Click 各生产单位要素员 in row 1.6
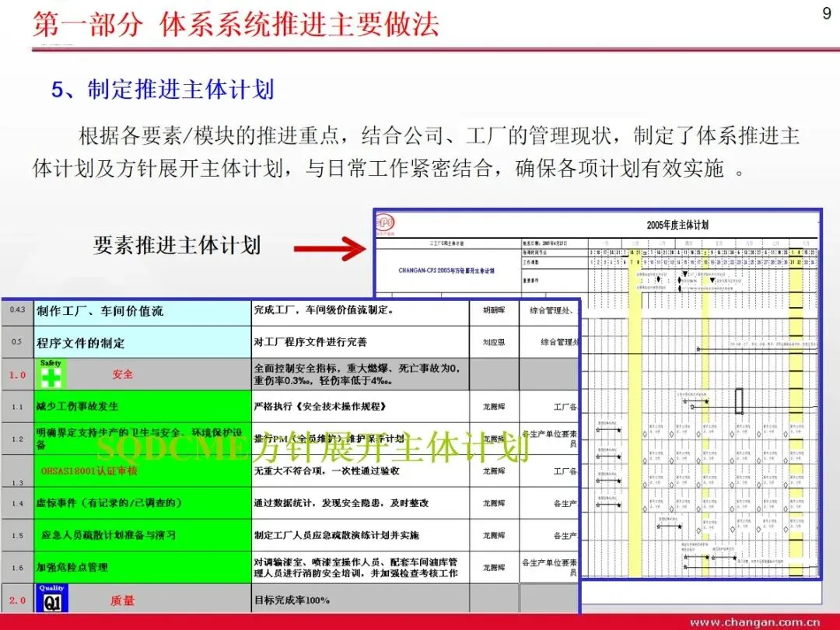 tap(550, 567)
